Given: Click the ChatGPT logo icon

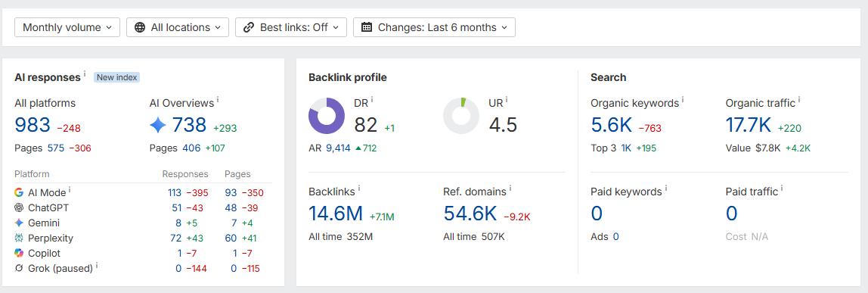Looking at the screenshot, I should click(19, 207).
